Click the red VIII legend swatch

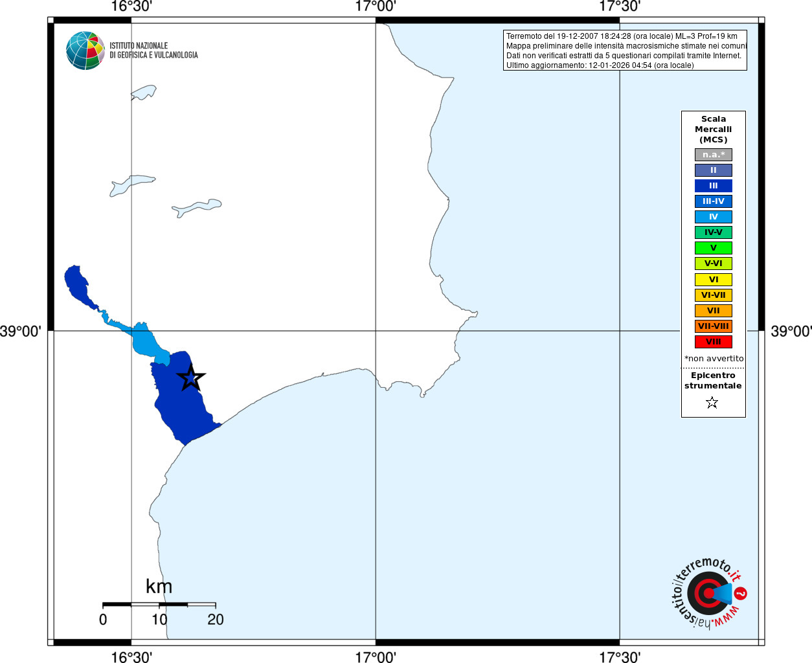coord(714,342)
